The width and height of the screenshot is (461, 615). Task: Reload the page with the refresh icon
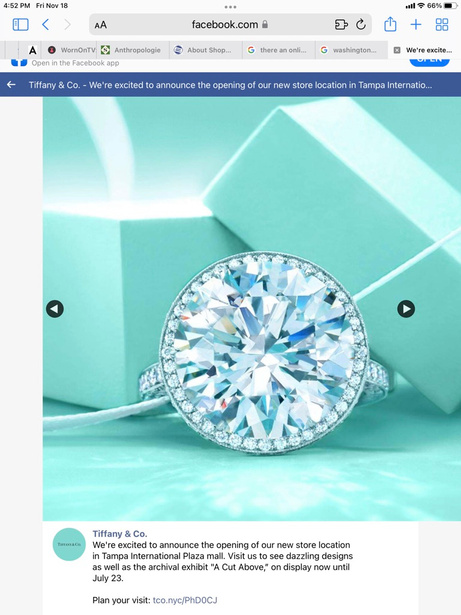click(x=361, y=25)
